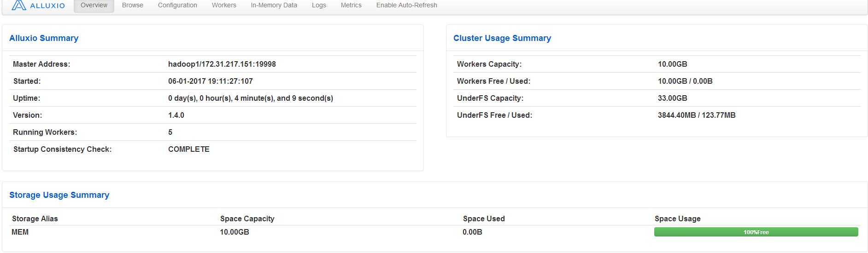The height and width of the screenshot is (253, 868).
Task: Open the Overview tab
Action: (x=94, y=6)
